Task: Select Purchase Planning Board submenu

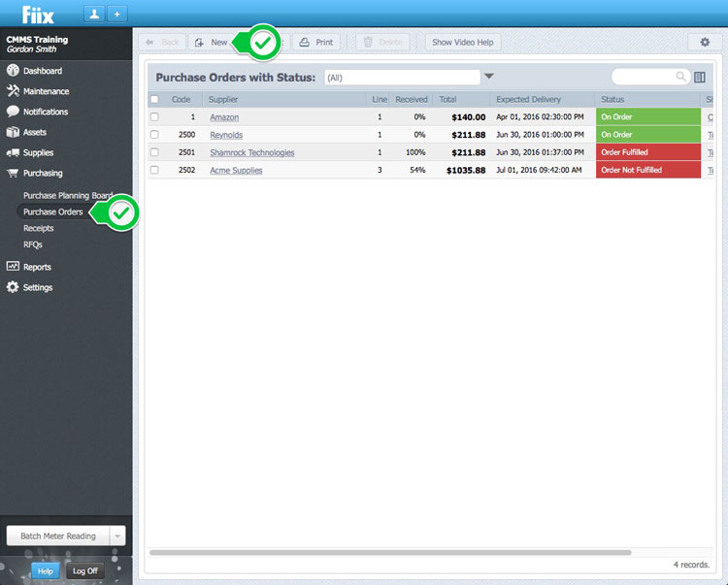Action: click(x=68, y=195)
